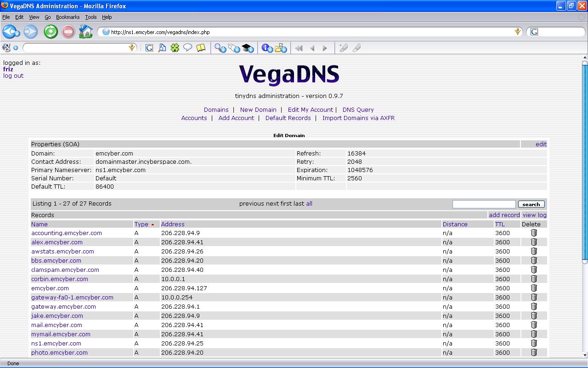Open the View menu
Viewport: 588px width, 368px height.
coord(34,17)
